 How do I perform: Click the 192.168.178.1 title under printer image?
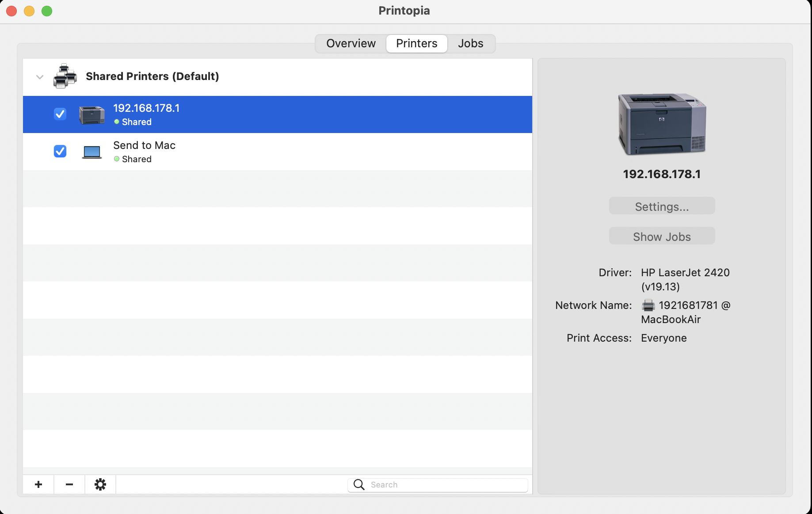point(662,174)
